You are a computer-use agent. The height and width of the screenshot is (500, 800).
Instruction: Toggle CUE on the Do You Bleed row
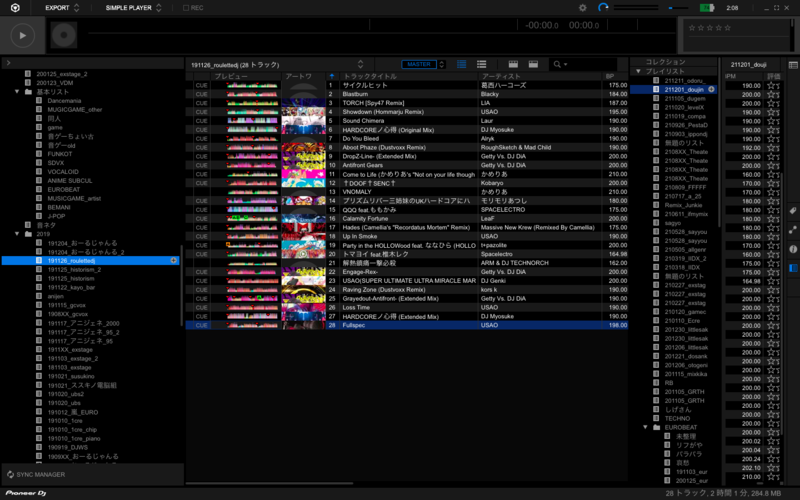(202, 139)
